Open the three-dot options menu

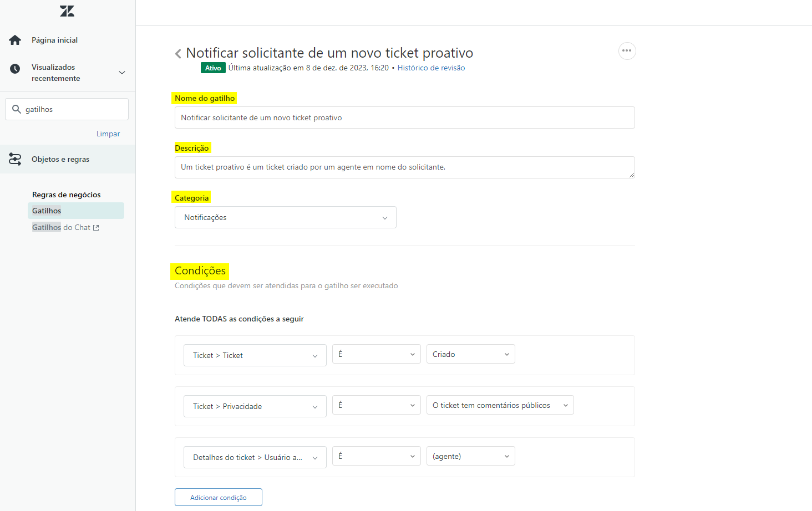pos(627,51)
